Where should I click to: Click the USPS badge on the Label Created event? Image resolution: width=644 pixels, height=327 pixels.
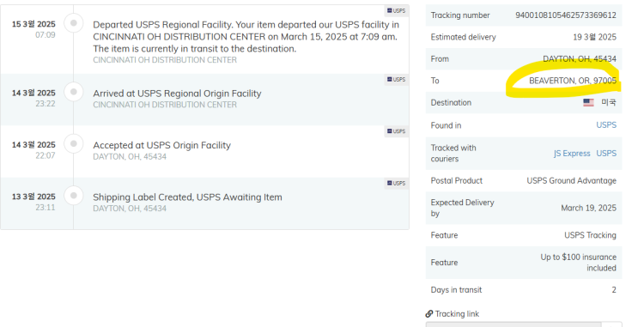[397, 183]
